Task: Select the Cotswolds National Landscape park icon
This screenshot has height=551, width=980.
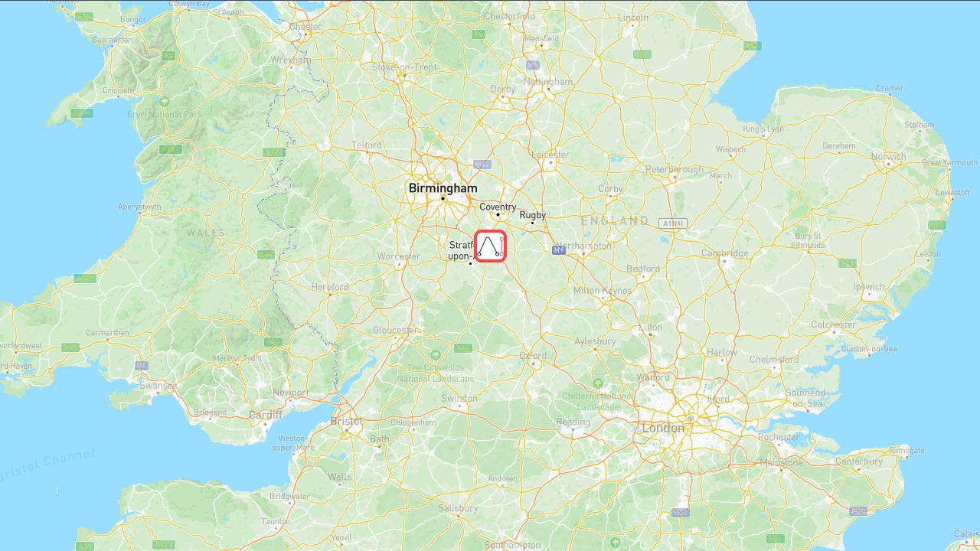Action: 436,354
